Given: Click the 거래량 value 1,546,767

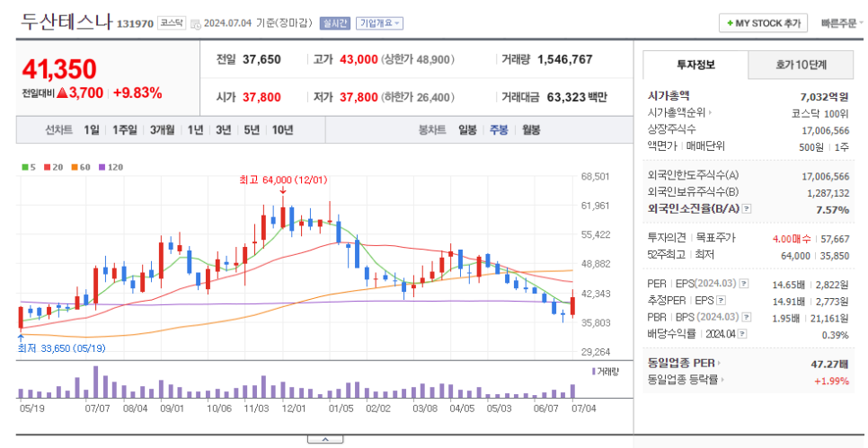Looking at the screenshot, I should pyautogui.click(x=564, y=59).
